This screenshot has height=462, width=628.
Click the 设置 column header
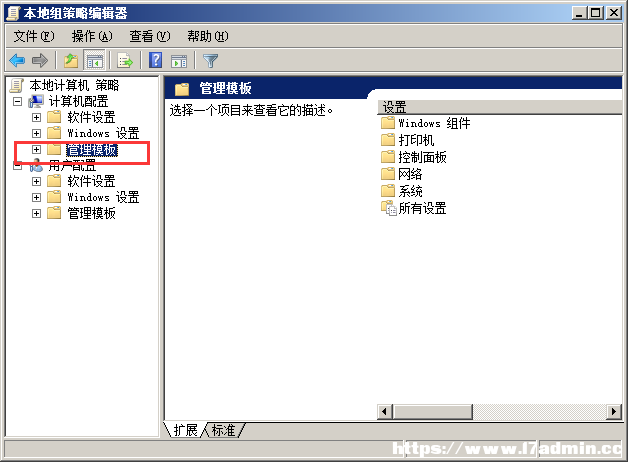(499, 107)
